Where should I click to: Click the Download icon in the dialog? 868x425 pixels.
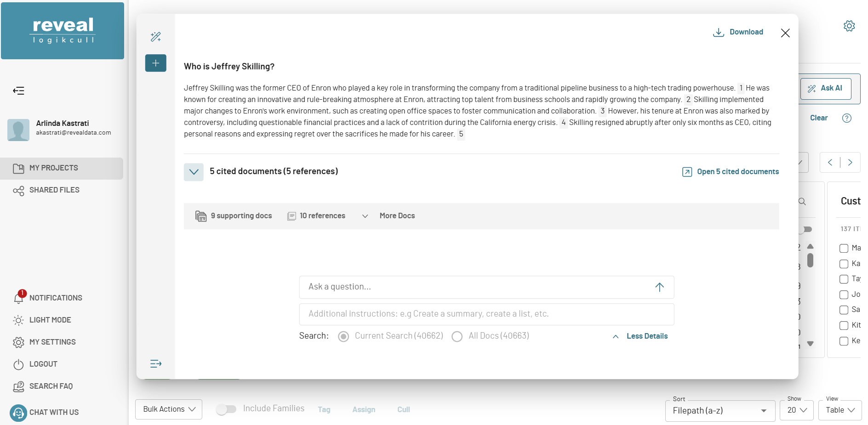(718, 32)
